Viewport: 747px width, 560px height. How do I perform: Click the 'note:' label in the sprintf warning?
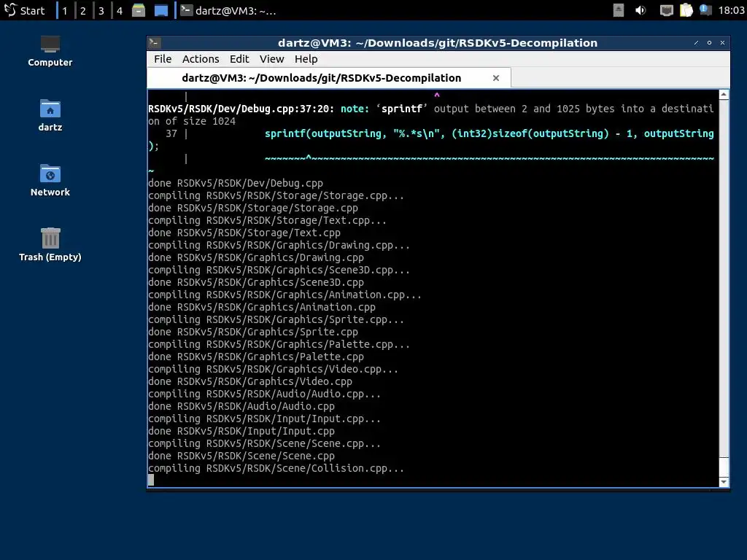pyautogui.click(x=355, y=109)
